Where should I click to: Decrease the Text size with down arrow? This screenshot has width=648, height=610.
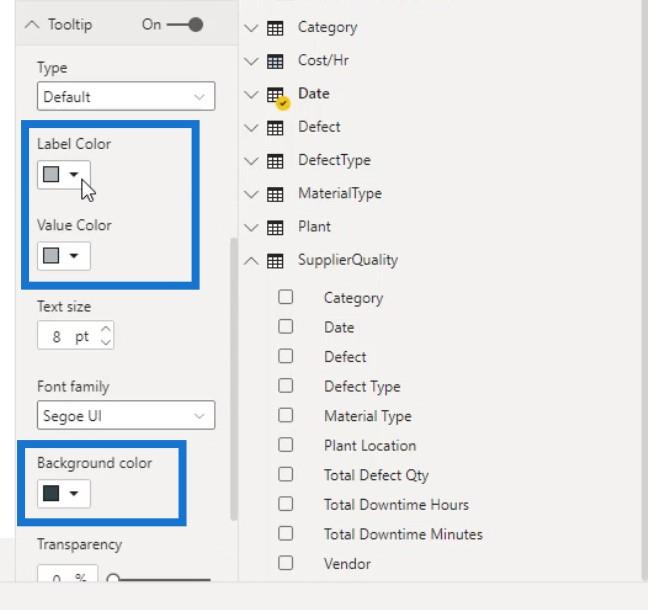coord(106,342)
